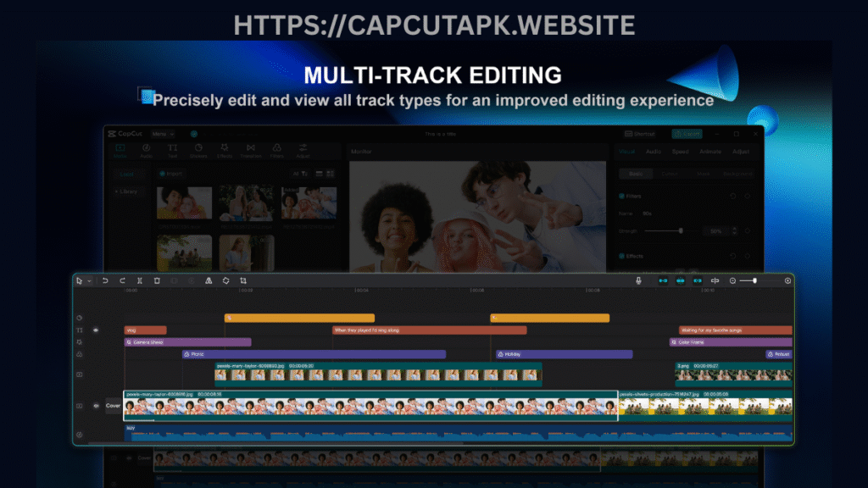Screen dimensions: 868x488
Task: Toggle visibility eye on the text track
Action: point(96,330)
